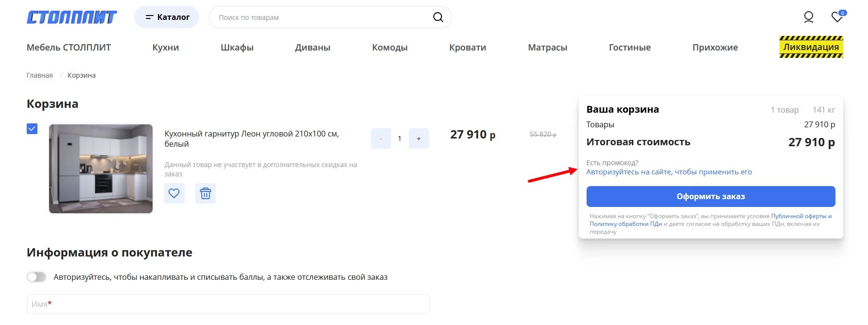
Task: Open the Кухни category
Action: pos(165,48)
